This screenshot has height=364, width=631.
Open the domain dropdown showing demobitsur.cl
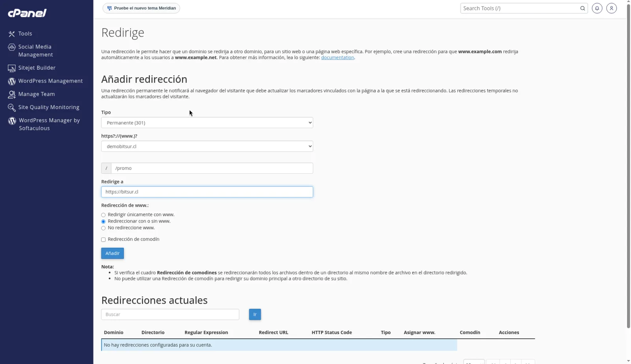[x=207, y=147]
